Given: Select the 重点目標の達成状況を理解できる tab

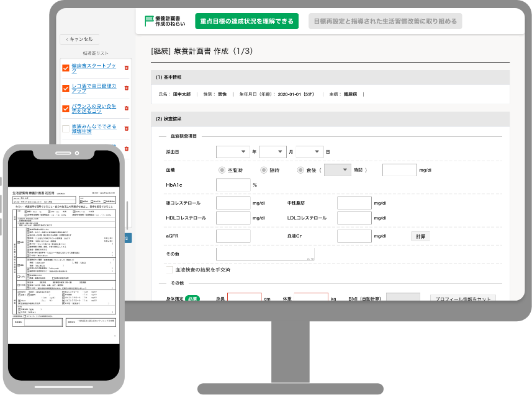Looking at the screenshot, I should point(246,21).
